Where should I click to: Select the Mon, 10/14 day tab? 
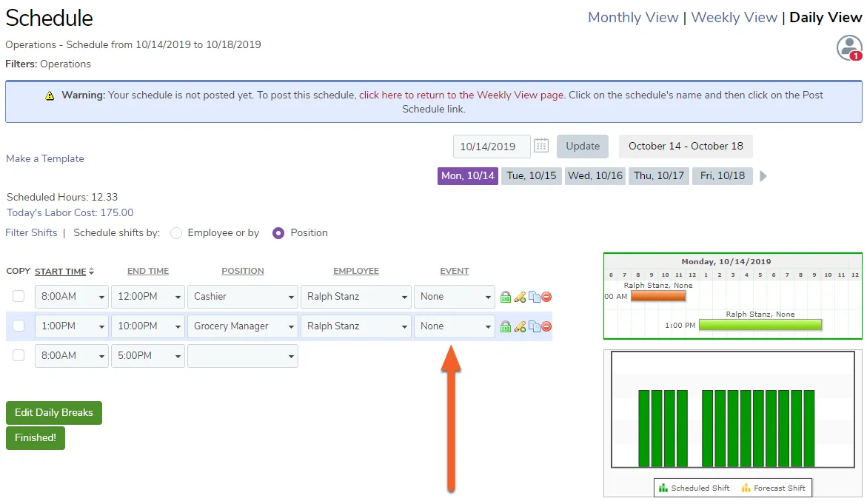[468, 175]
